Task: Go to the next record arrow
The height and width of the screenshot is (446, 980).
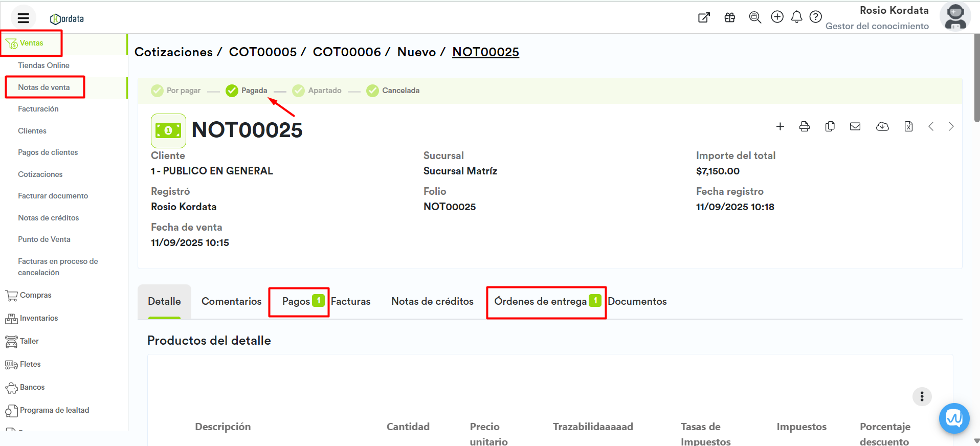Action: point(951,126)
